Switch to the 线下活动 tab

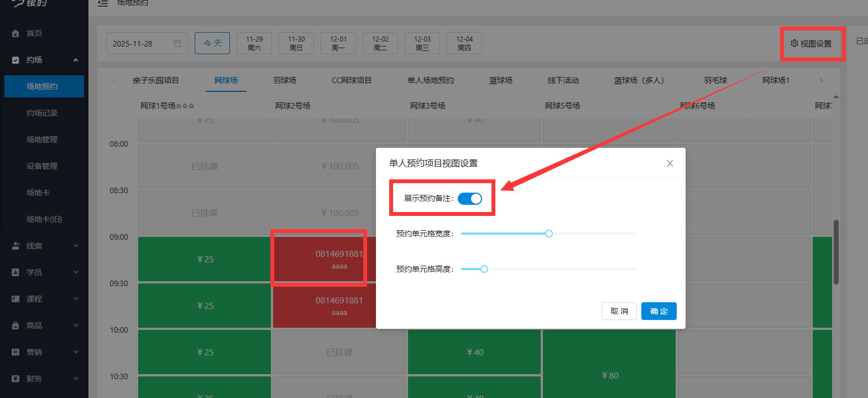click(563, 80)
